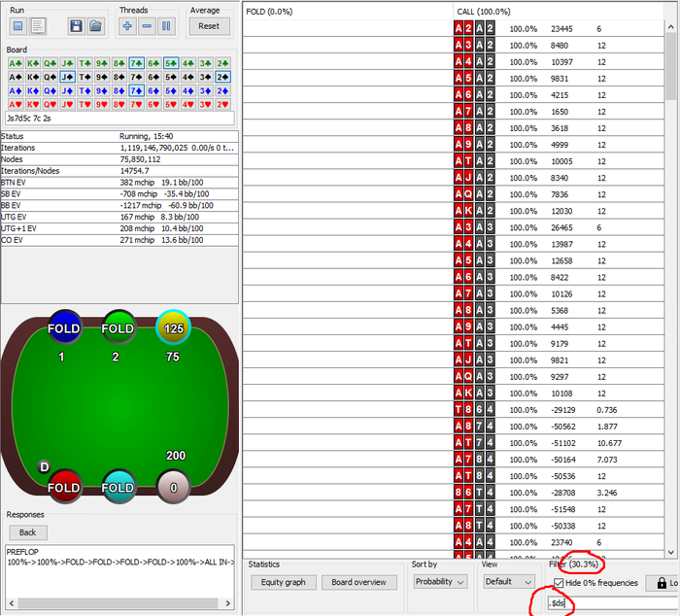Viewport: 680px width, 616px height.
Task: Toggle the queen of diamonds board card
Action: [51, 90]
